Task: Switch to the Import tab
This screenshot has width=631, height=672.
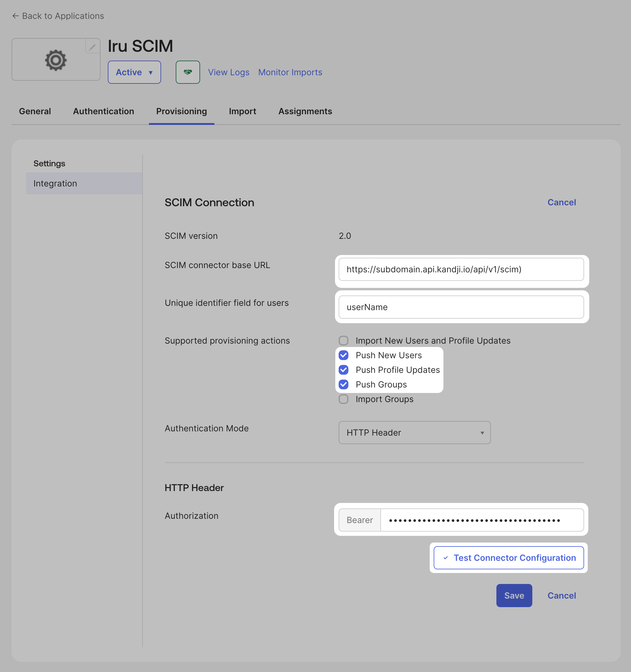Action: [242, 111]
